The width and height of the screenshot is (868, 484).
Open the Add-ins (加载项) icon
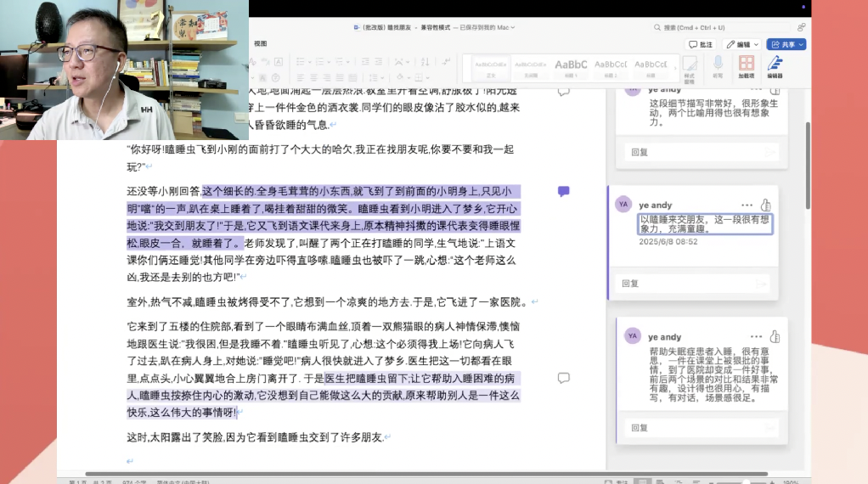click(x=747, y=65)
